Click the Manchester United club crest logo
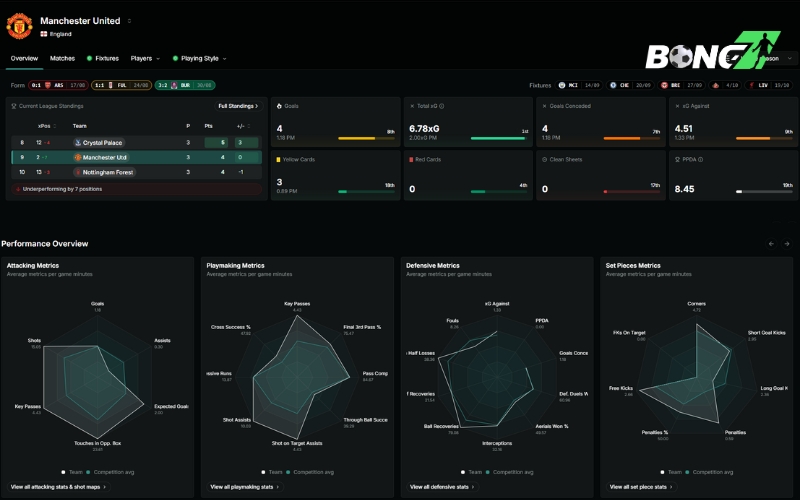Screen dimensions: 800x500 [19, 26]
